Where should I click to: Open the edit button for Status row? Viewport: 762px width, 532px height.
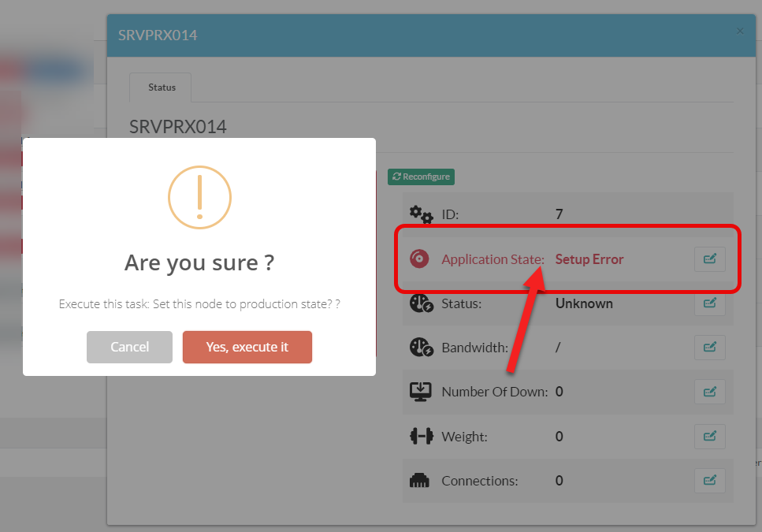(x=709, y=303)
